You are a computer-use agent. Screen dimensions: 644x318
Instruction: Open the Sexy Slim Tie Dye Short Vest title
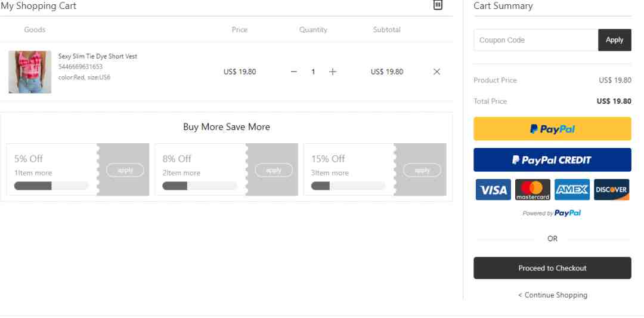98,56
